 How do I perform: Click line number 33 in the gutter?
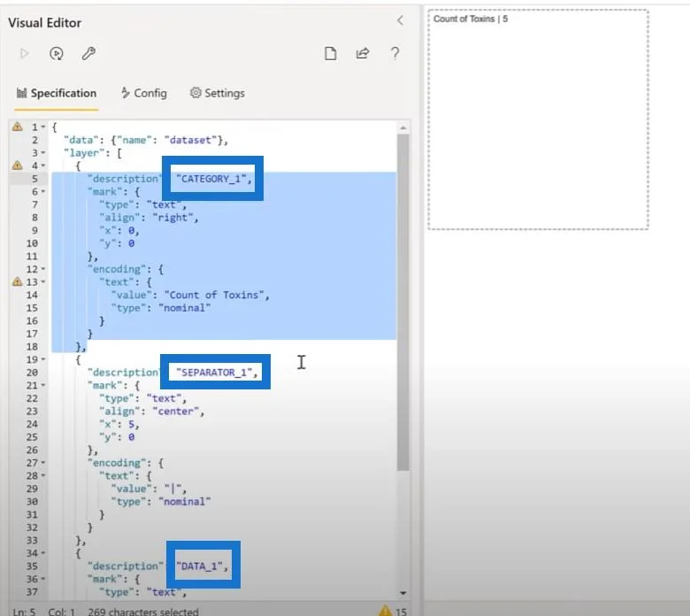click(x=32, y=540)
